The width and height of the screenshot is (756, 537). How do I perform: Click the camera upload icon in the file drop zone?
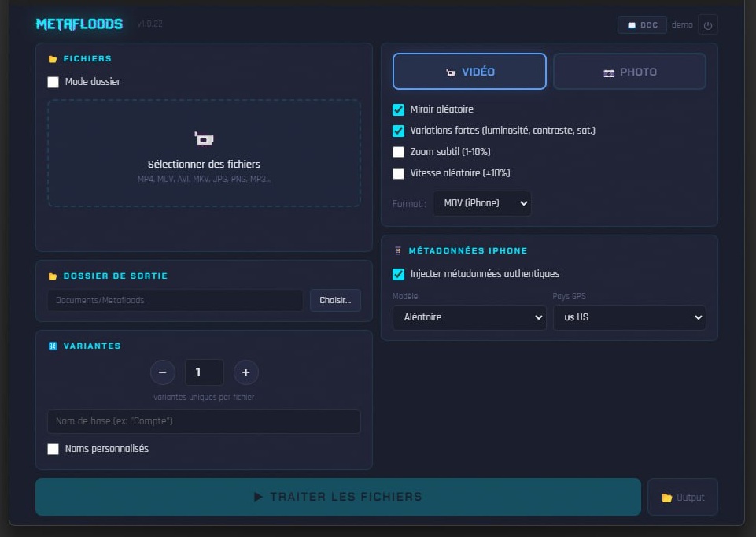pyautogui.click(x=203, y=139)
